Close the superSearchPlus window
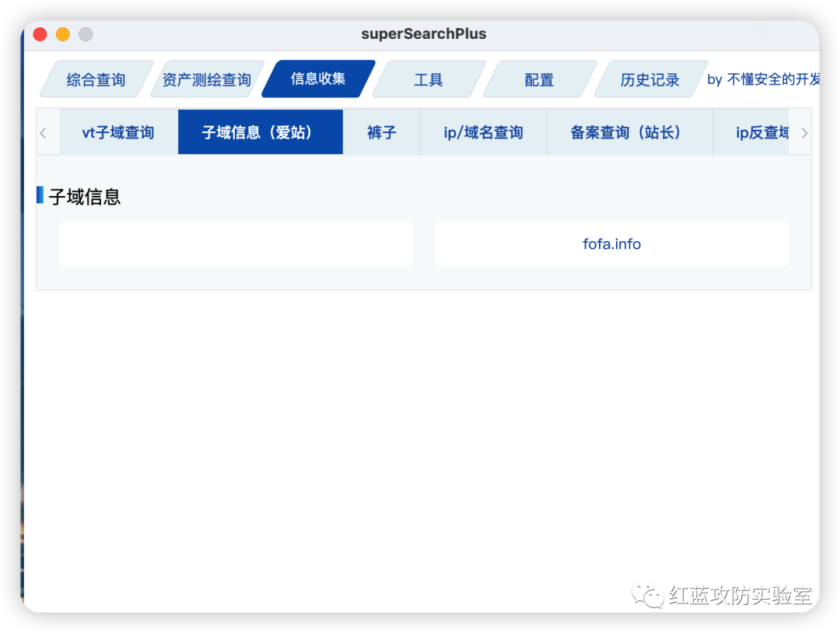 coord(40,34)
